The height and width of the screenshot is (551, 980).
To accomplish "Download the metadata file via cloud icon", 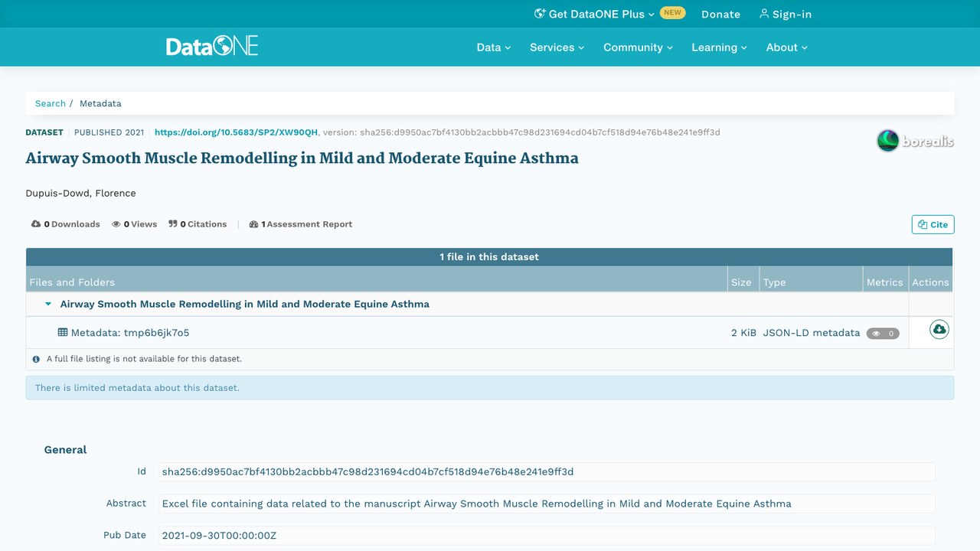I will point(939,329).
